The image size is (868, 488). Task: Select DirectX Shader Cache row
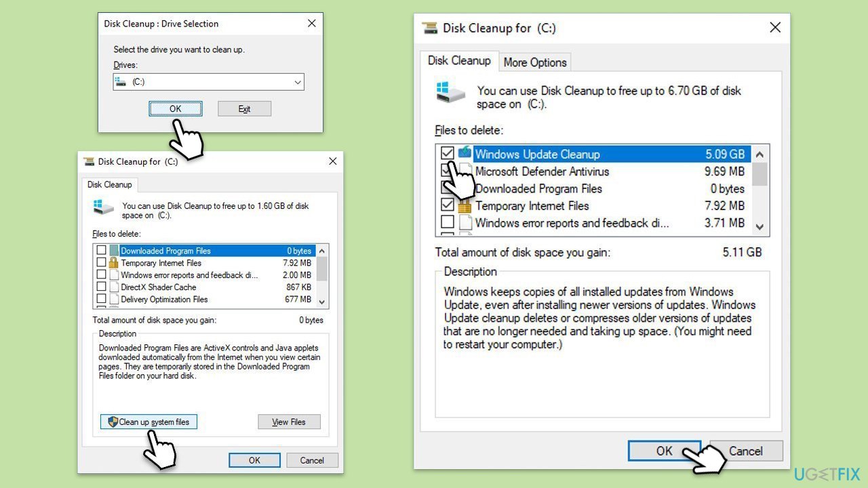click(x=205, y=287)
